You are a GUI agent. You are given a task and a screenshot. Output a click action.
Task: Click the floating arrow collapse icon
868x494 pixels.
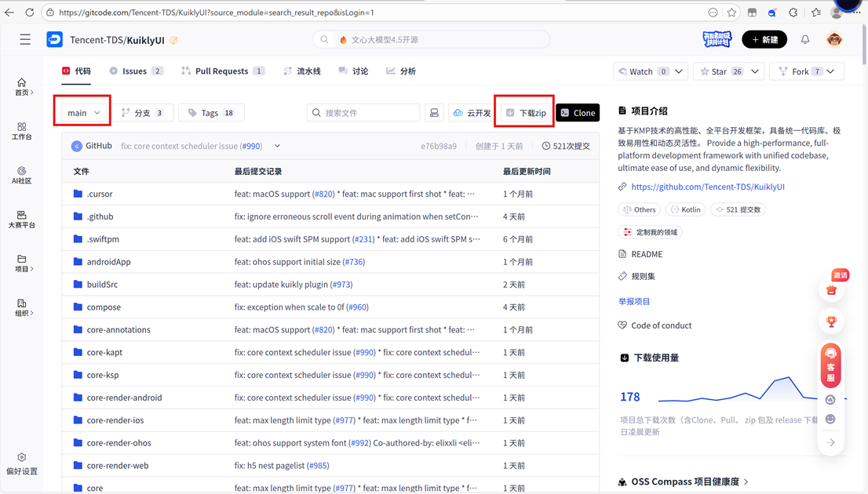(x=830, y=442)
